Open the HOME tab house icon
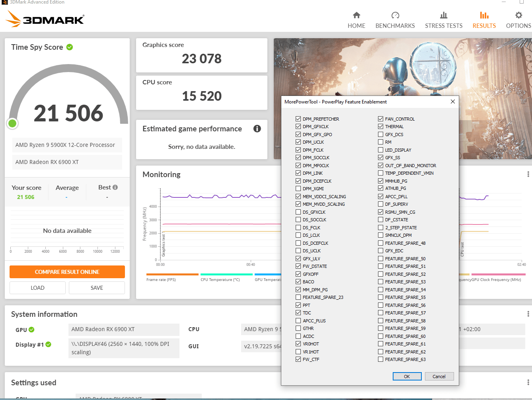 tap(357, 15)
